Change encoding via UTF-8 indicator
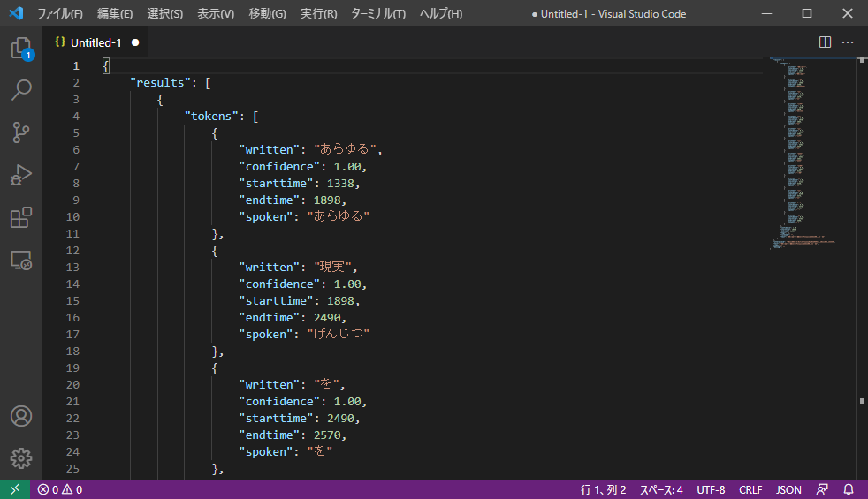The image size is (868, 499). click(x=711, y=489)
